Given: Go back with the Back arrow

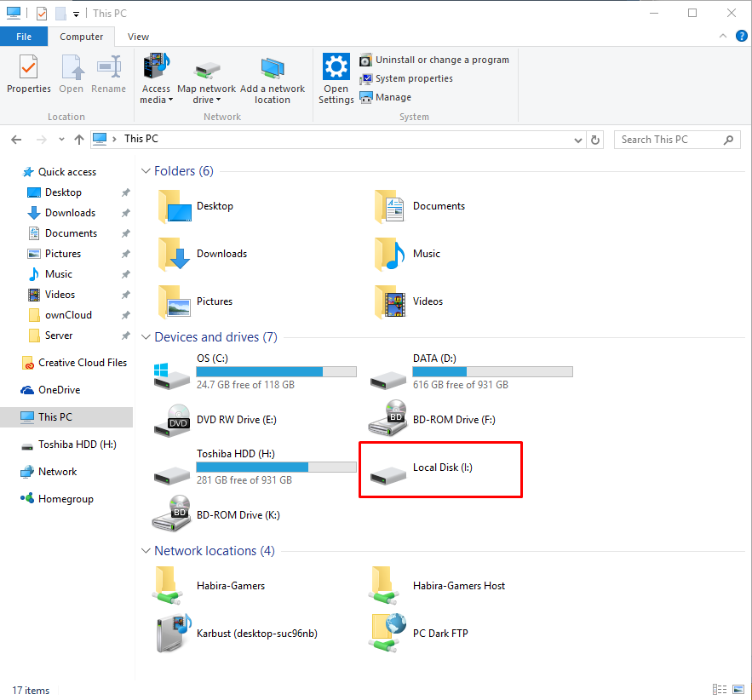Looking at the screenshot, I should [16, 140].
